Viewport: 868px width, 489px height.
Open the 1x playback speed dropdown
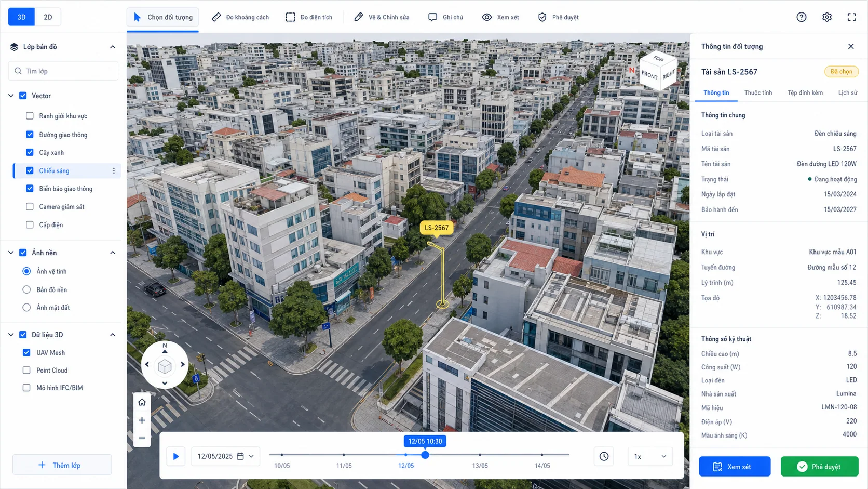[x=650, y=456]
